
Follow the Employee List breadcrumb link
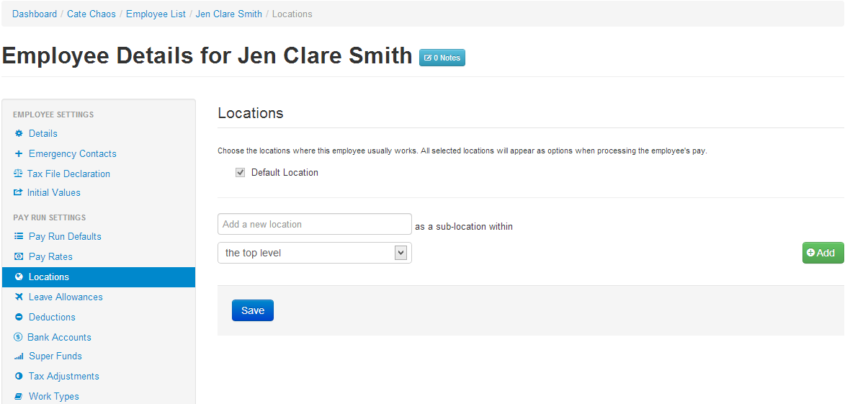point(156,14)
